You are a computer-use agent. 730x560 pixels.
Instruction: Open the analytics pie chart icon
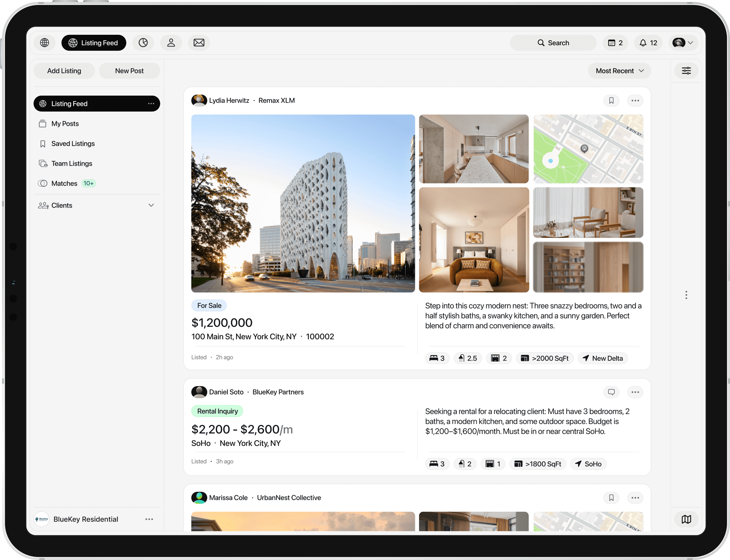coord(143,43)
